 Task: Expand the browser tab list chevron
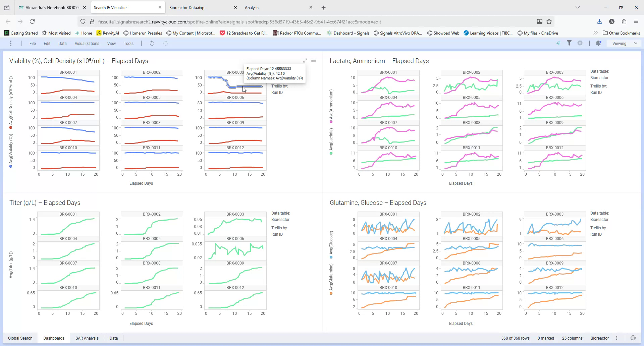coord(577,7)
